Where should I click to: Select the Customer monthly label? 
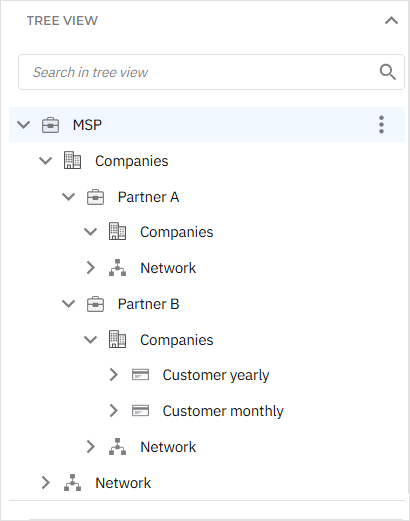223,411
